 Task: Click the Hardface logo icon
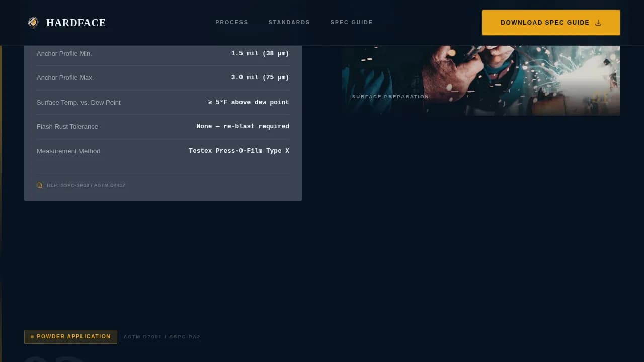click(x=33, y=23)
